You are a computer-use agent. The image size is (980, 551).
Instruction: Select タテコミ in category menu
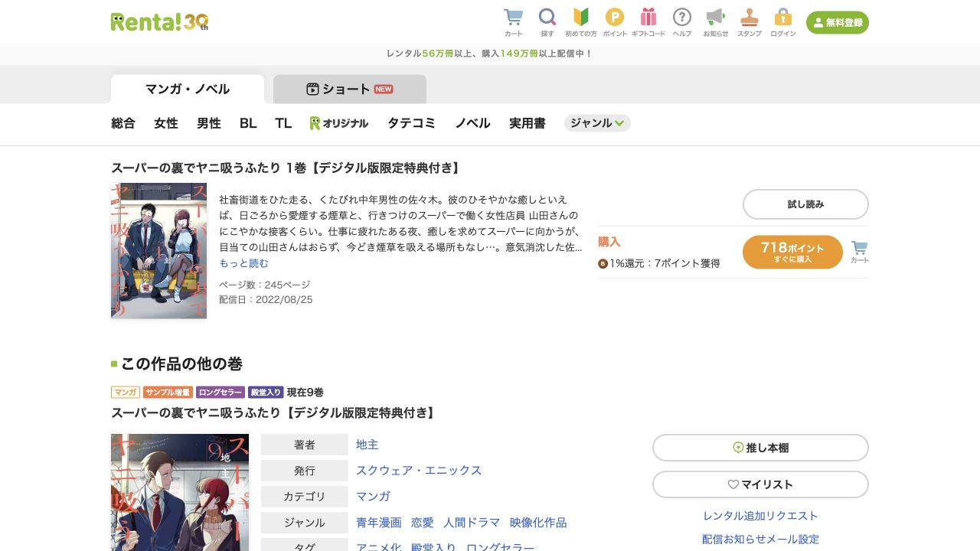[x=412, y=123]
